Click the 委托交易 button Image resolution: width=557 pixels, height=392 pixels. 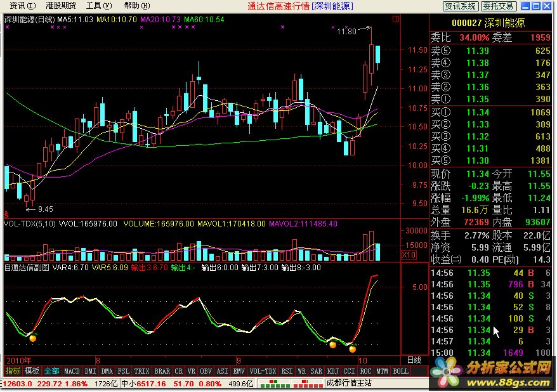[498, 6]
